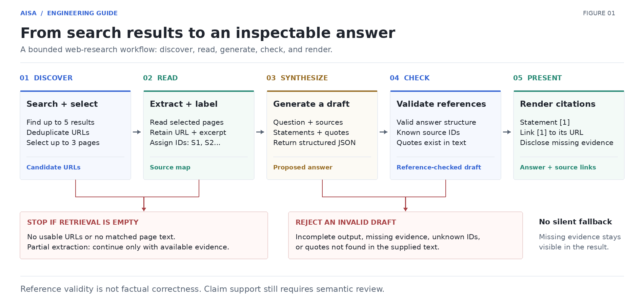
Task: Click the Source map output label
Action: pos(170,167)
